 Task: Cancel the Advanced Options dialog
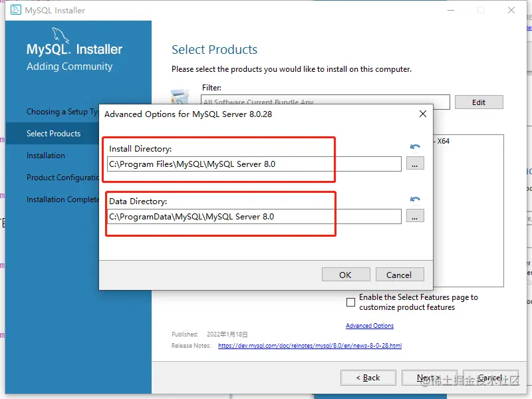click(x=400, y=275)
